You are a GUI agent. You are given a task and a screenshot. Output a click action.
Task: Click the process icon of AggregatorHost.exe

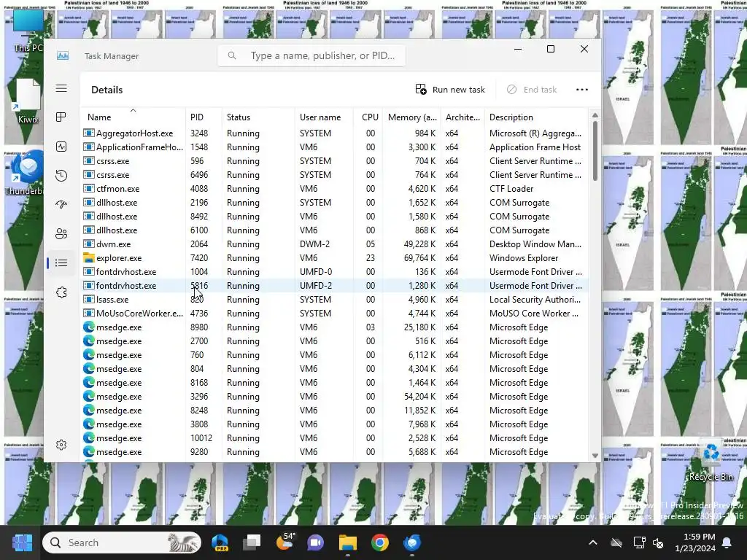(88, 133)
